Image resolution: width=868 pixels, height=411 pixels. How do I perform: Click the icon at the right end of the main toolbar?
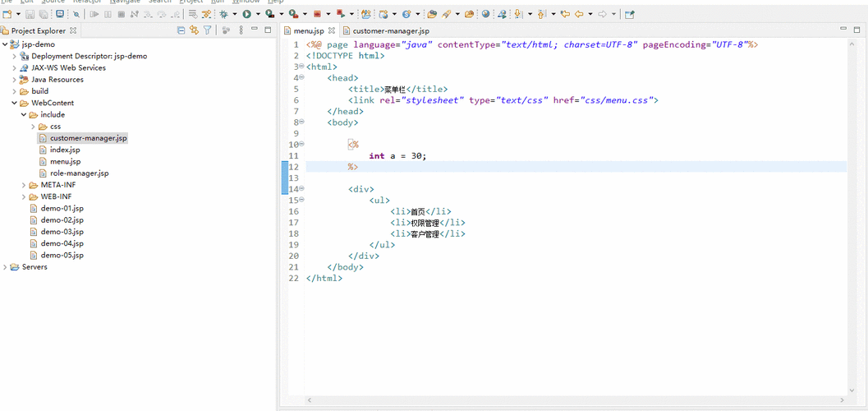[629, 15]
